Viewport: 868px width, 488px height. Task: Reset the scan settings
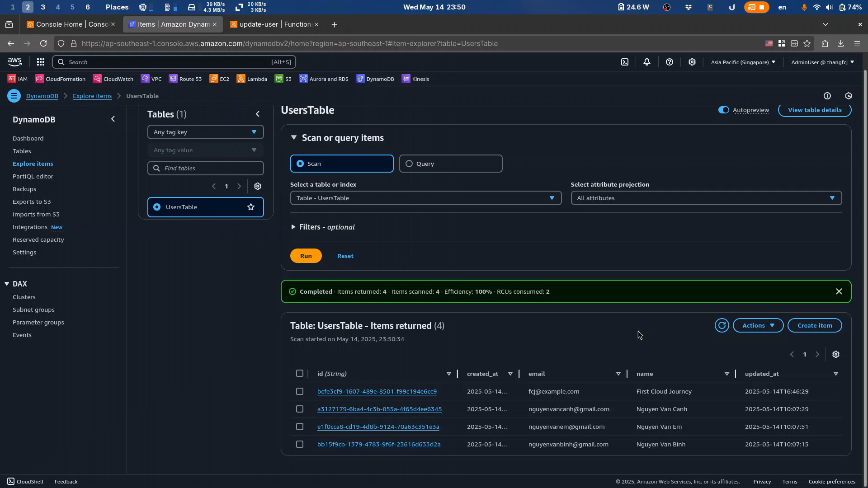tap(345, 256)
